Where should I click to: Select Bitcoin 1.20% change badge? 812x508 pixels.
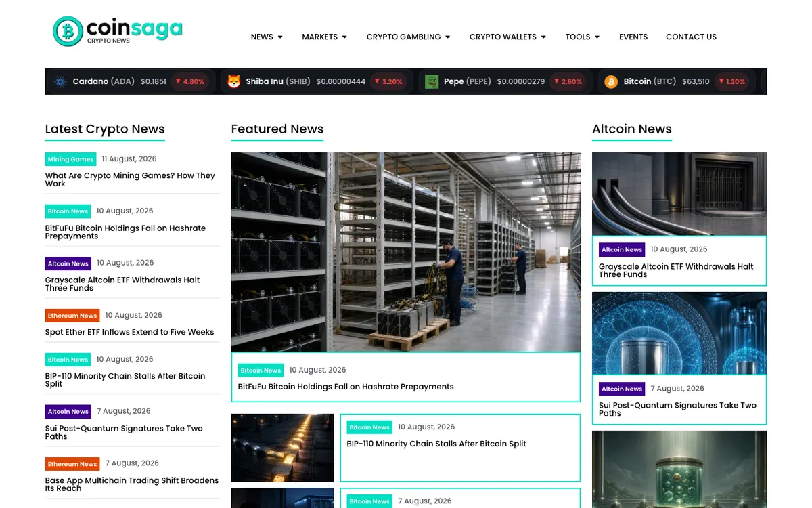click(731, 81)
